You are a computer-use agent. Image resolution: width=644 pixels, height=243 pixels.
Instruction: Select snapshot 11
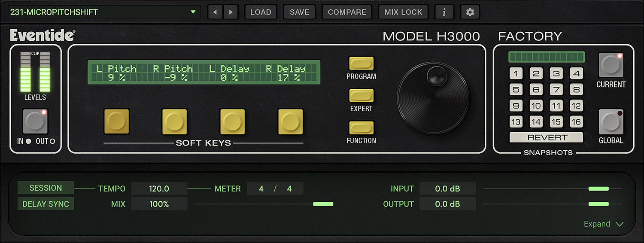(x=556, y=106)
